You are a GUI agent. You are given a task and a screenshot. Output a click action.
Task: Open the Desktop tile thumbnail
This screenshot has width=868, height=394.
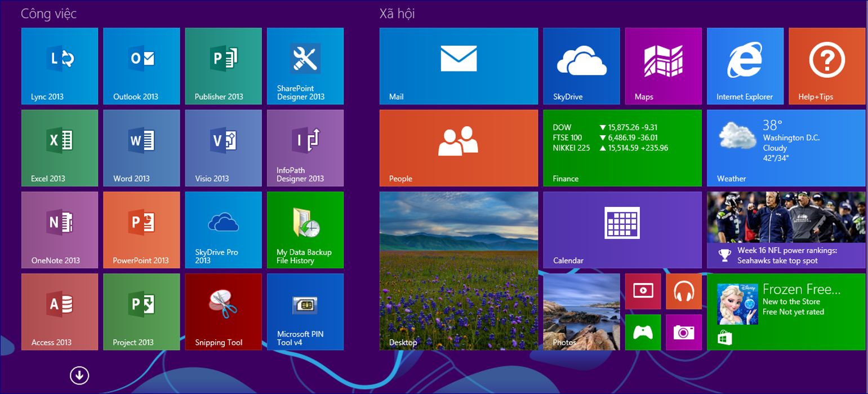coord(458,271)
